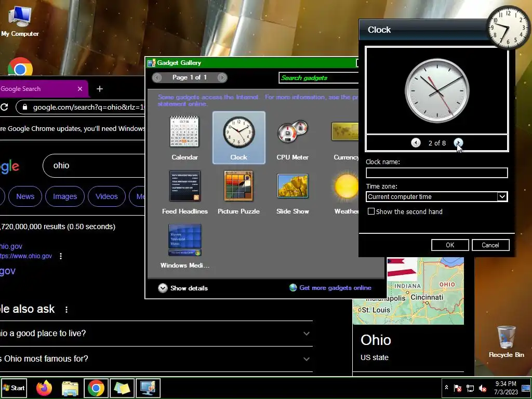Click the Show desktop tray button
This screenshot has width=532, height=399.
coord(526,388)
